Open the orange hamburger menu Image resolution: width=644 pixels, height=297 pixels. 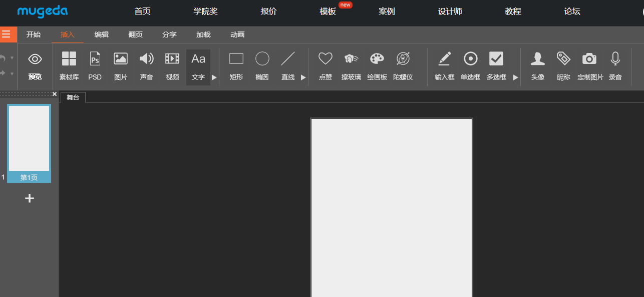[6, 34]
